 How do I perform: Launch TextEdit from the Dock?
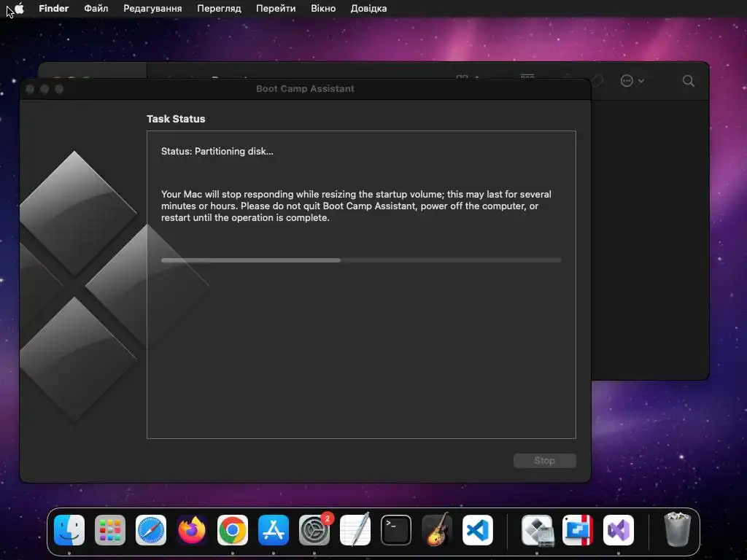[355, 530]
